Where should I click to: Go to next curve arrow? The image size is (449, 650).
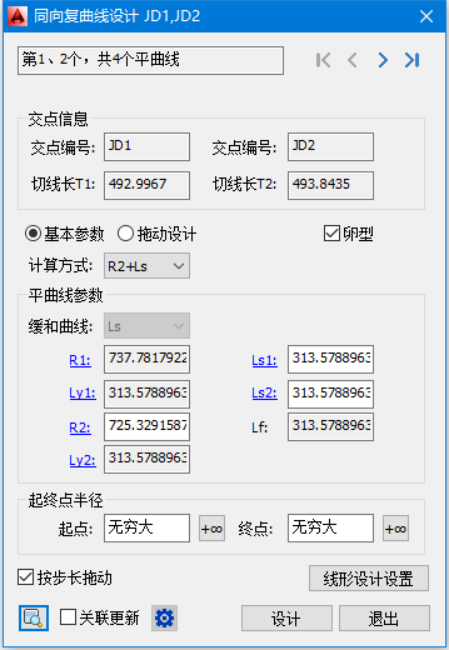(383, 60)
